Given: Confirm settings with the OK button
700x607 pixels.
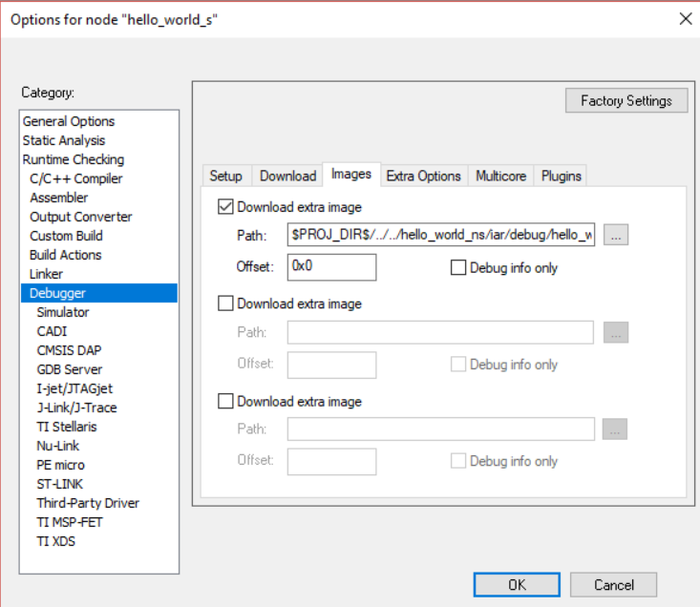Looking at the screenshot, I should (x=517, y=584).
